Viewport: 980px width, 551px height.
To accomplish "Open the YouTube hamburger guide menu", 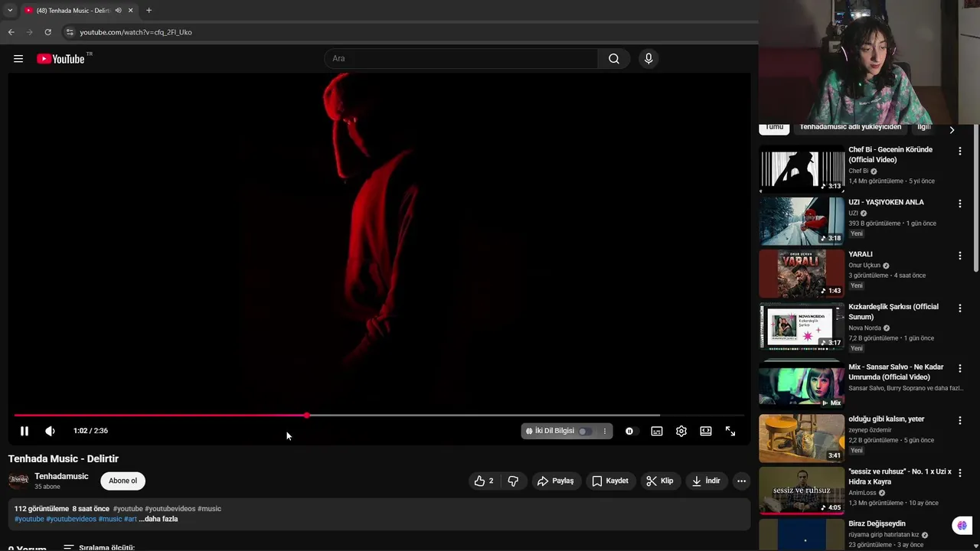I will pos(18,59).
